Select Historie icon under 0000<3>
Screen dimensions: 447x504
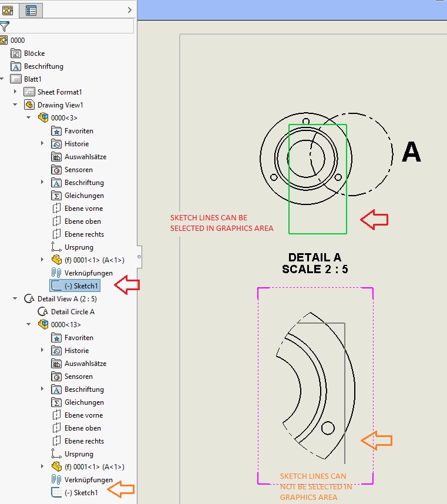(56, 144)
